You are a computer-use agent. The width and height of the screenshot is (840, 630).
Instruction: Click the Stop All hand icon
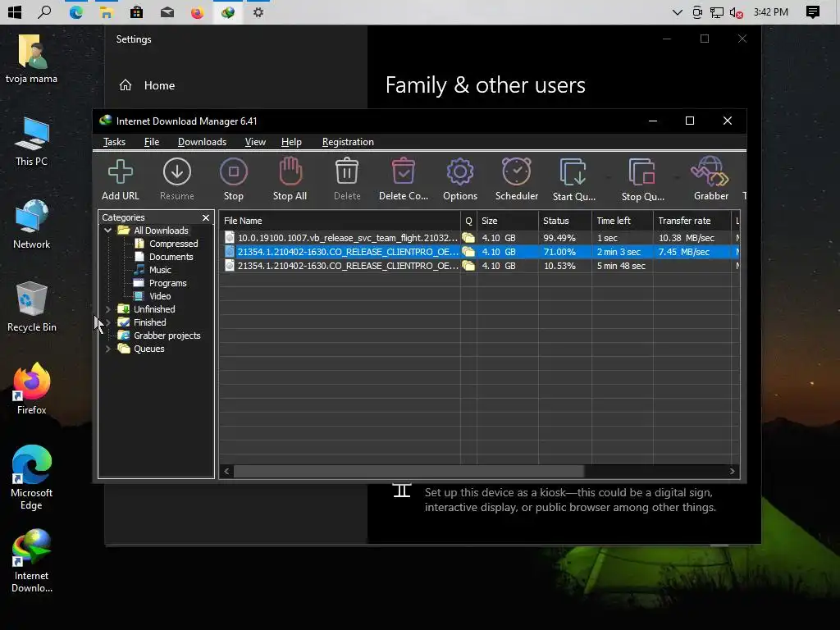[x=290, y=179]
